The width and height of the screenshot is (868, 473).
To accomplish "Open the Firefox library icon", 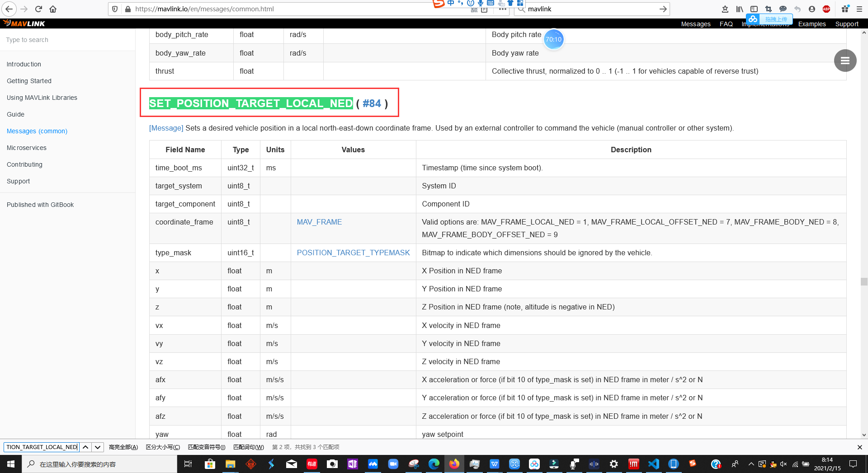I will click(740, 9).
